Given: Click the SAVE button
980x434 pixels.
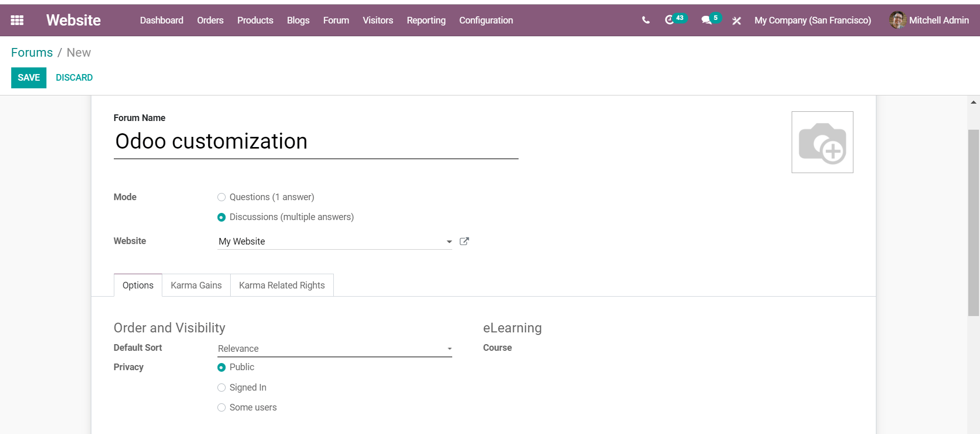Looking at the screenshot, I should (x=29, y=78).
